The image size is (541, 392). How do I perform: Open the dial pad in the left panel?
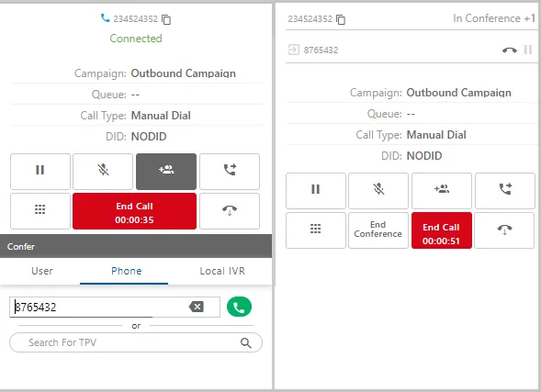click(x=40, y=211)
